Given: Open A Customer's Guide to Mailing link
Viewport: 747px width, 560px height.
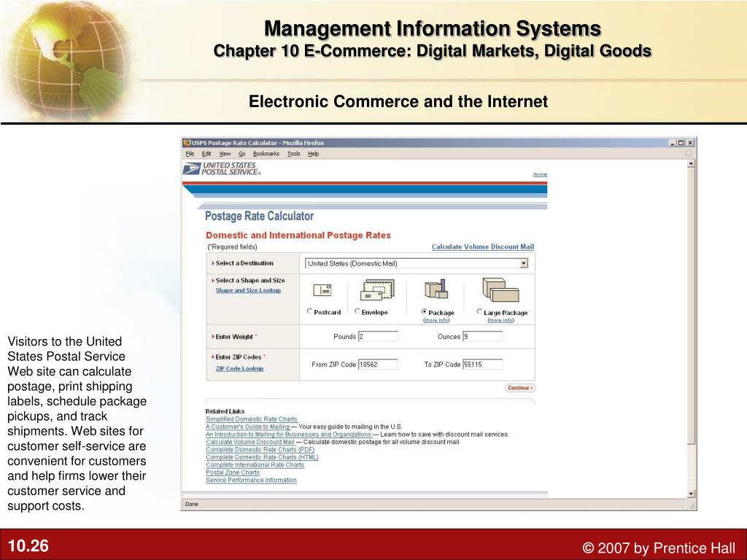Looking at the screenshot, I should [248, 427].
